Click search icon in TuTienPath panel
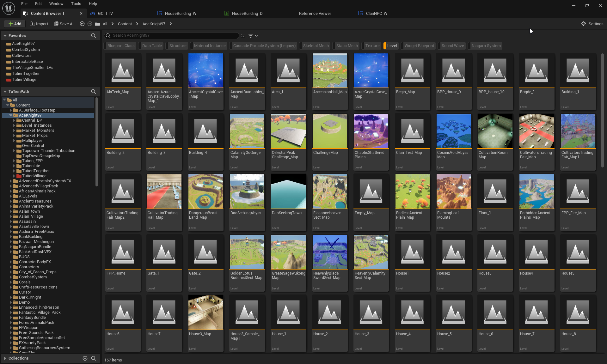The height and width of the screenshot is (364, 607). [x=93, y=92]
